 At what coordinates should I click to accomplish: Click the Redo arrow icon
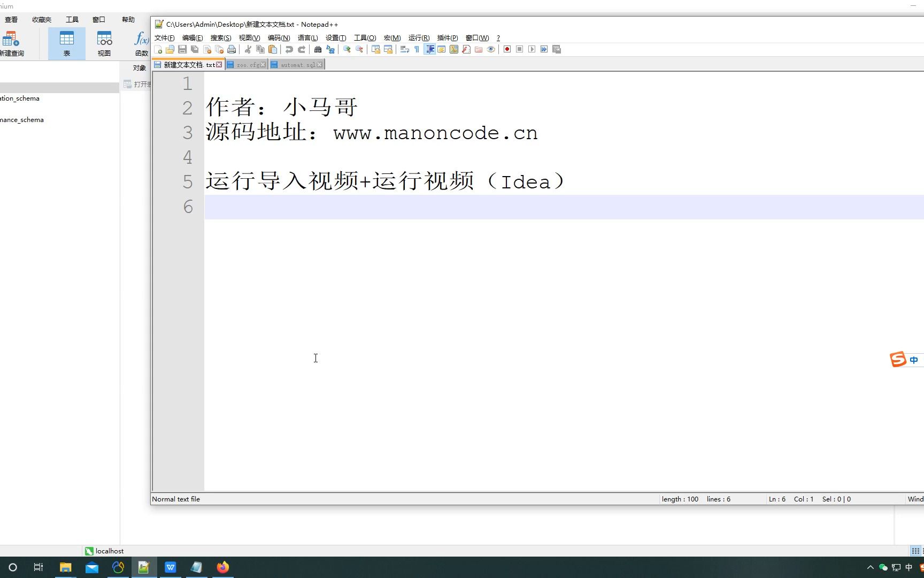(x=302, y=49)
